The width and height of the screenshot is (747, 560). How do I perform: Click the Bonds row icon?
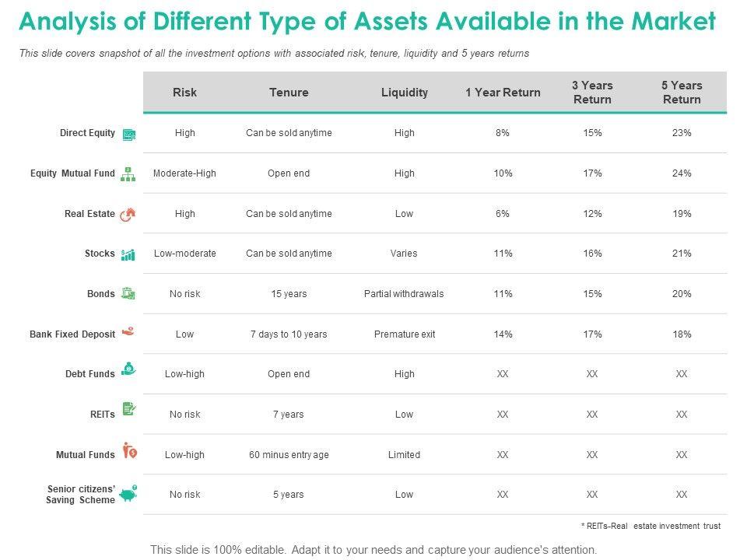(128, 294)
